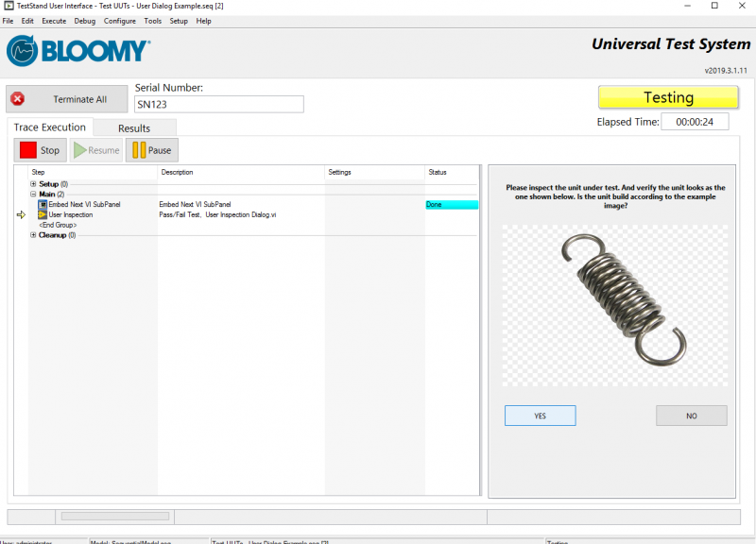This screenshot has height=544, width=756.
Task: Click the version text v2019.3.1.11
Action: click(726, 71)
